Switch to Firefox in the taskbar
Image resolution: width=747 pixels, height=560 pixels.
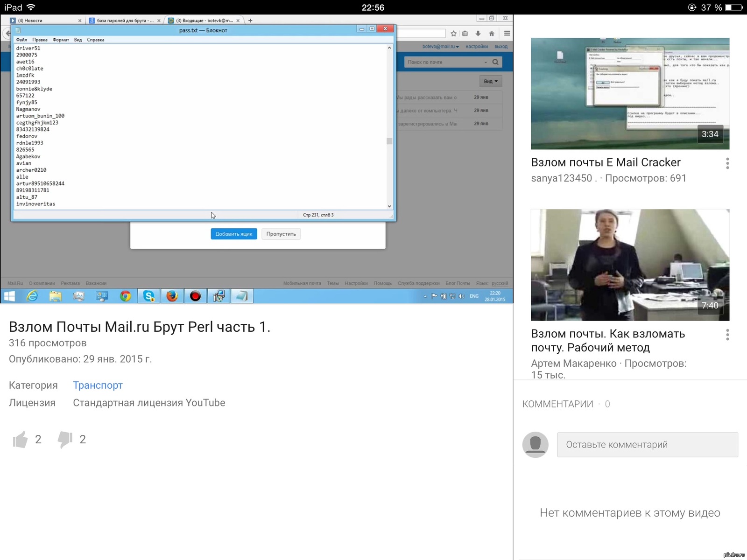click(172, 296)
